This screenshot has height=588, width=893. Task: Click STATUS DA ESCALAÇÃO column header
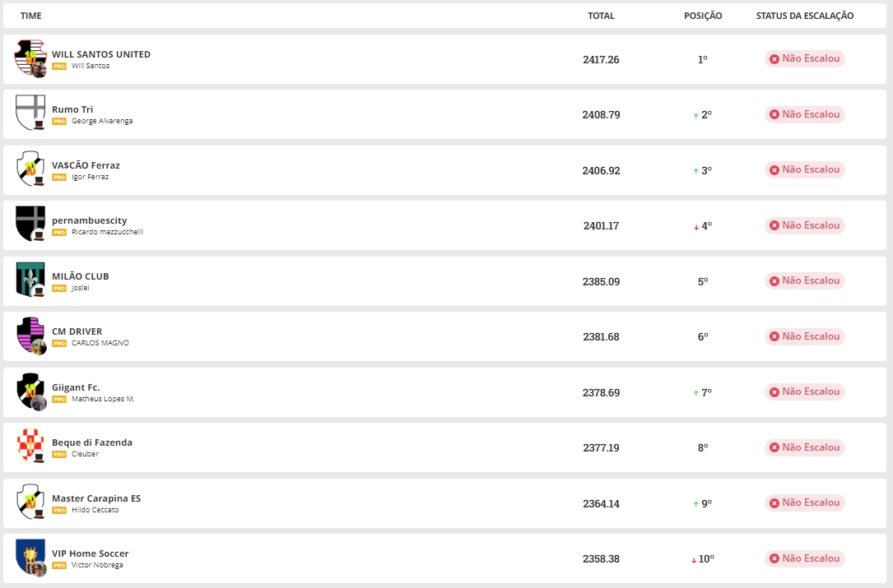click(804, 16)
